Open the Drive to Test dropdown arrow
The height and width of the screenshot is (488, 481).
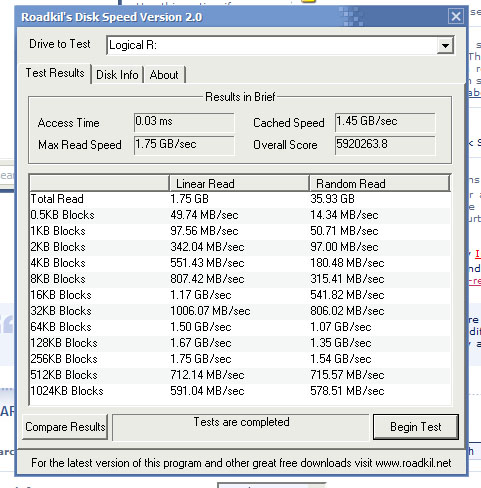(445, 45)
